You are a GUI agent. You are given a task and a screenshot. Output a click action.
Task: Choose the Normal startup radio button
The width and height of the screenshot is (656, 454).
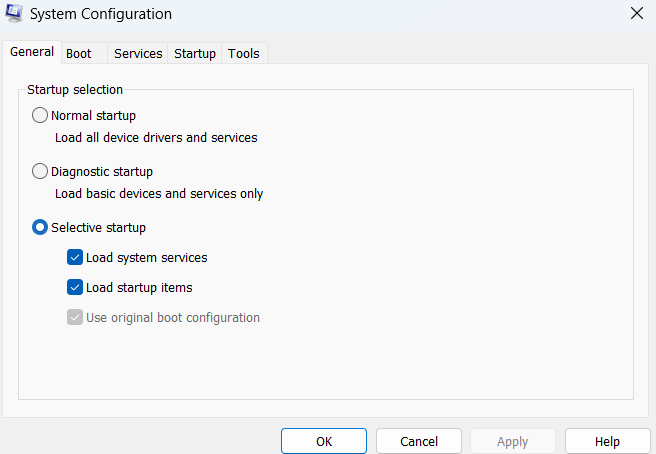(x=40, y=115)
